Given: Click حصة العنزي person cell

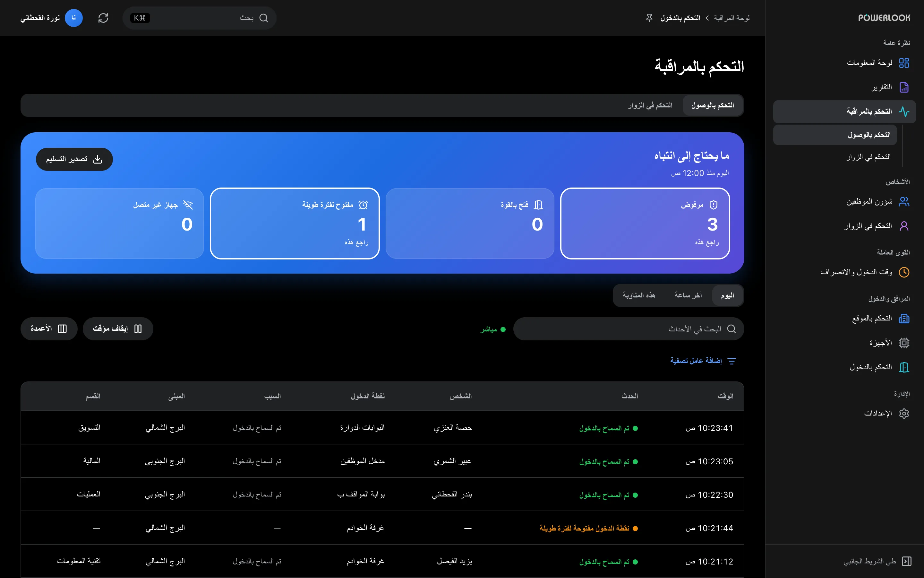Looking at the screenshot, I should click(453, 428).
